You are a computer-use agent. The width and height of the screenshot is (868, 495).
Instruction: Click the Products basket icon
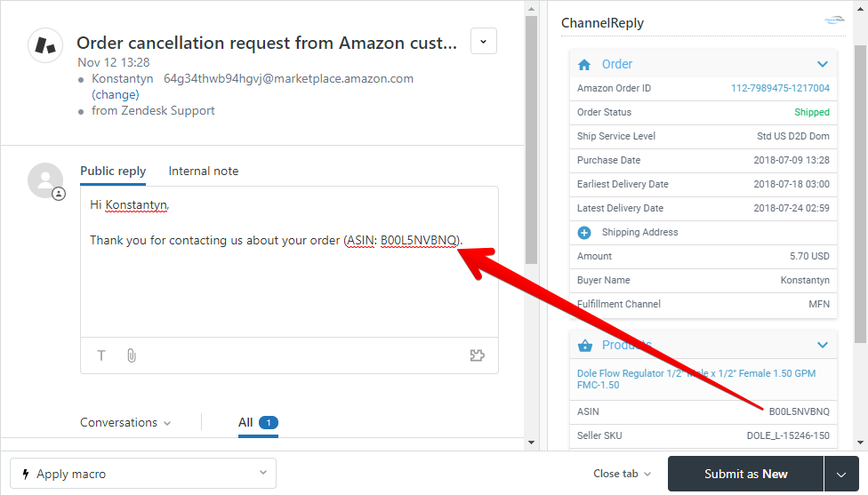pos(584,346)
